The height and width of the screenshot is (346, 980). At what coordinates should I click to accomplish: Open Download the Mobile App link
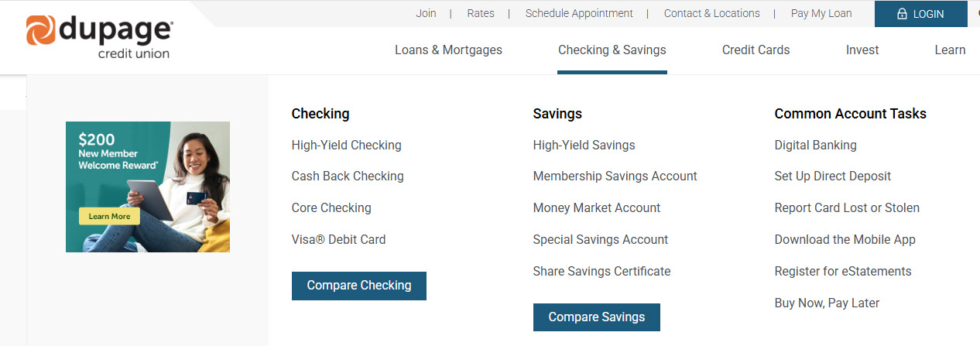pyautogui.click(x=845, y=240)
